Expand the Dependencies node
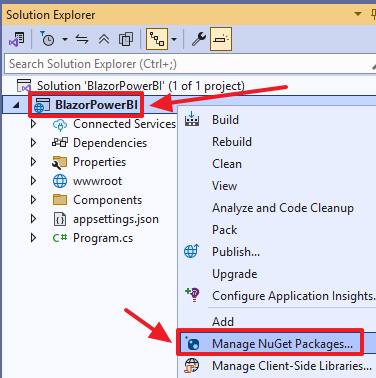Screen dimensions: 376x378 [33, 143]
